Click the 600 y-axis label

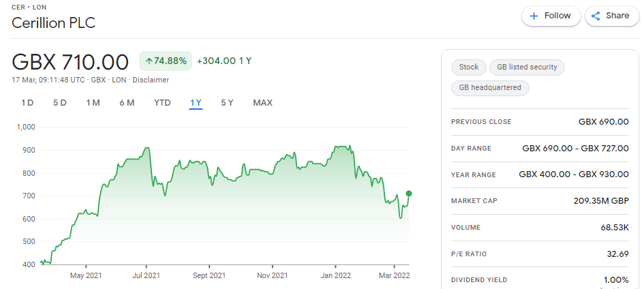29,219
